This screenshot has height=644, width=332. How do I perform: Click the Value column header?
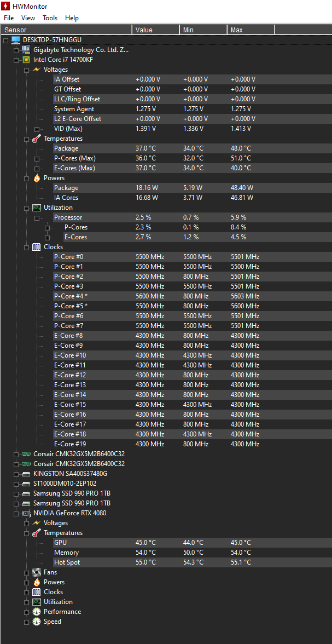pos(155,30)
